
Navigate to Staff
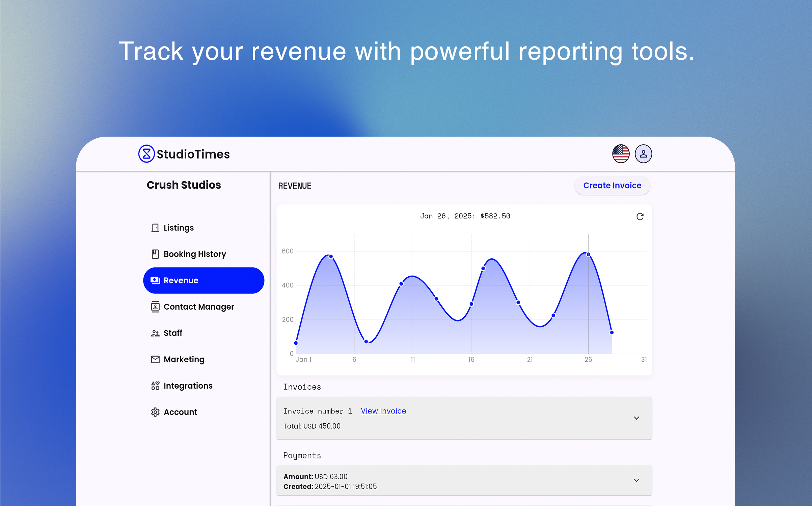[204, 333]
